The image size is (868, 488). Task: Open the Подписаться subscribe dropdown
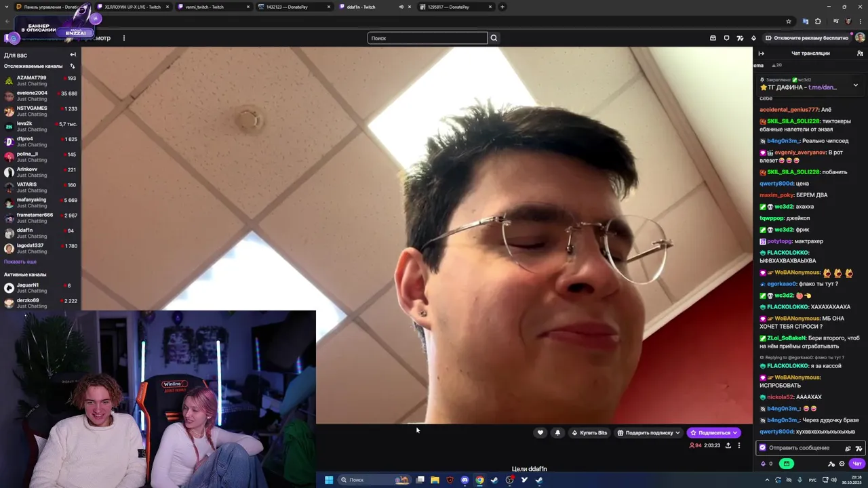coord(713,432)
